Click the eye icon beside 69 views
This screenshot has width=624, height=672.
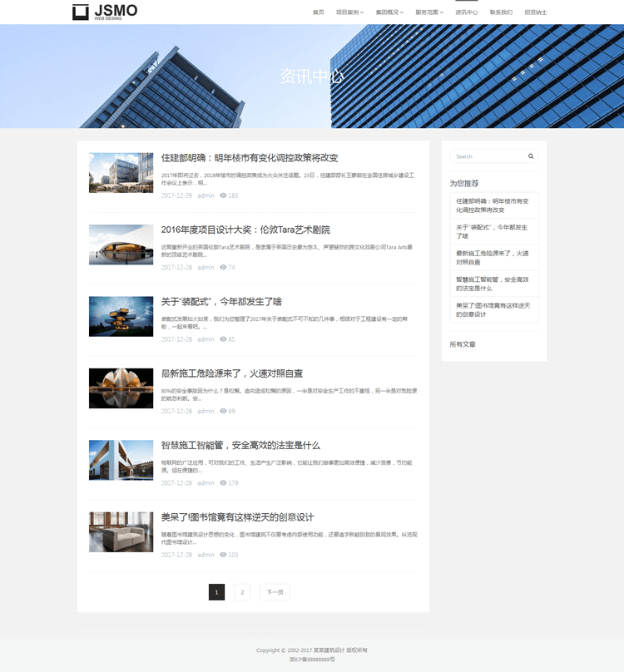223,411
